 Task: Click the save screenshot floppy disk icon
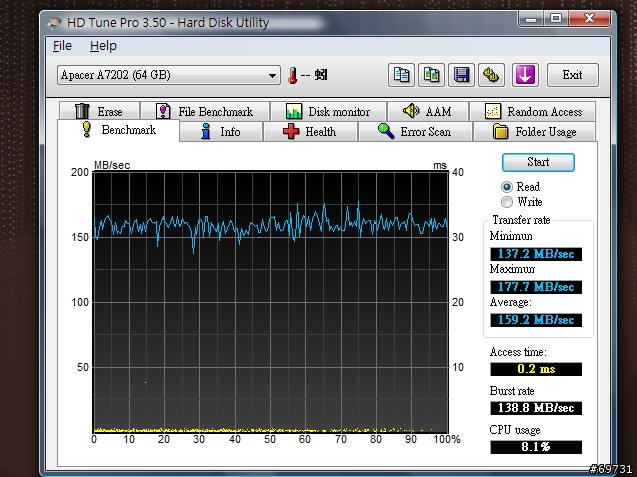[462, 75]
